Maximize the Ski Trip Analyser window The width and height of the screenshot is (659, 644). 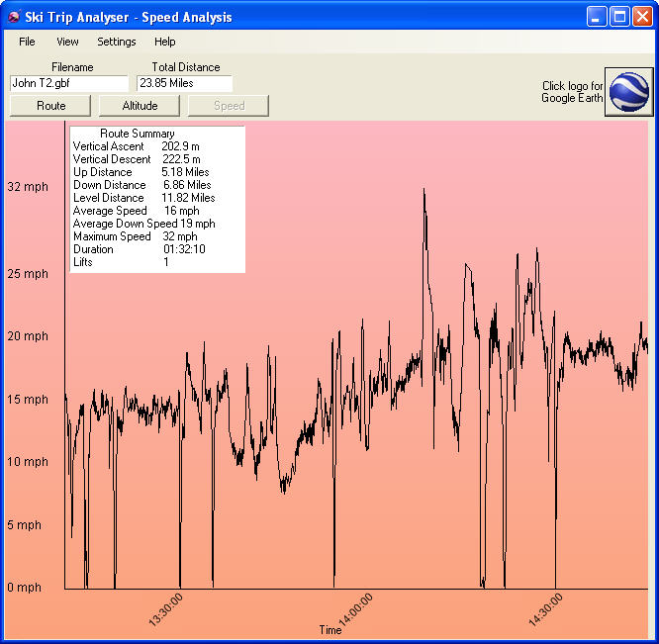pyautogui.click(x=618, y=17)
